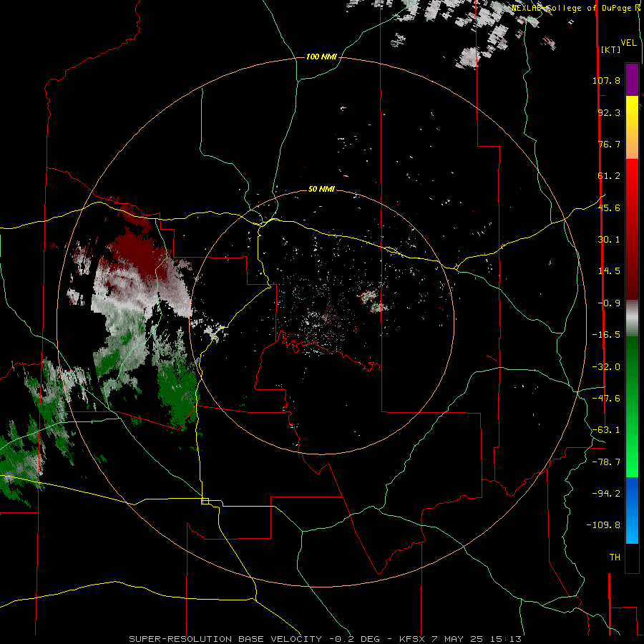Select the -63.1 value on the velocity scale
Image resolution: width=644 pixels, height=644 pixels.
pos(606,430)
